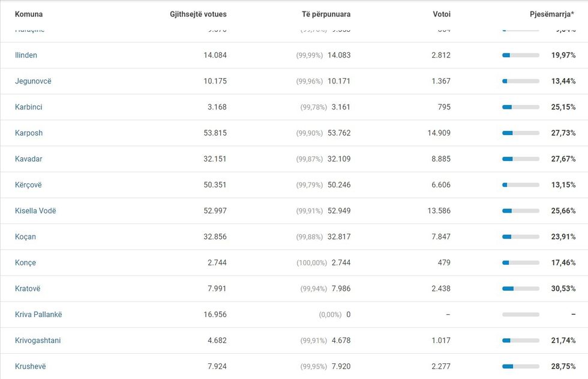Viewport: 588px width, 379px height.
Task: Click the Të përpunuara column header
Action: point(326,14)
